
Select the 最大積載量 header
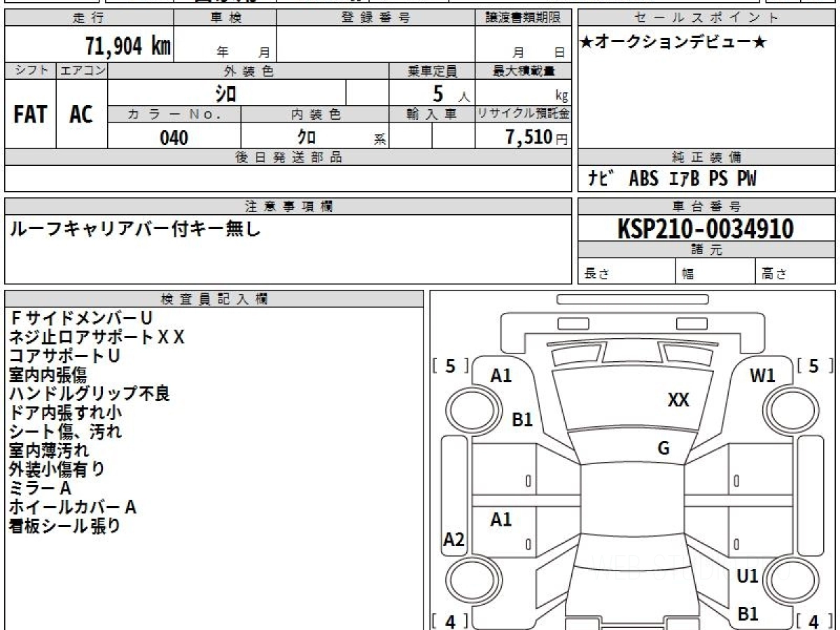click(523, 71)
